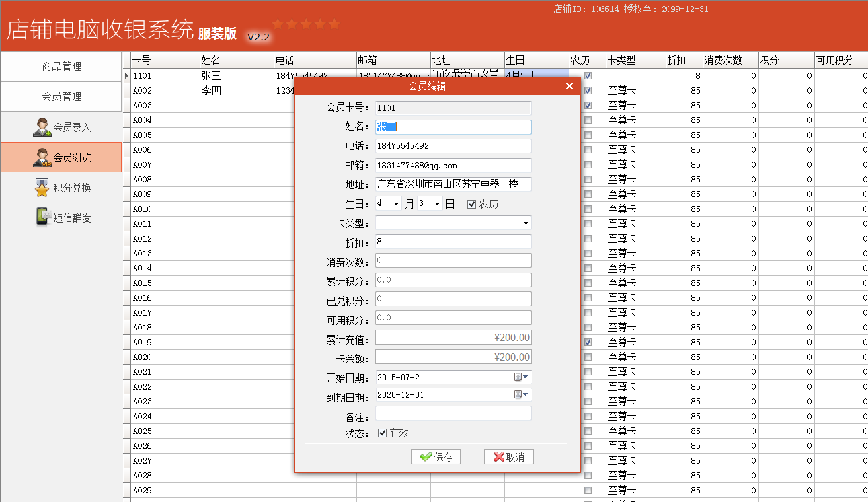Click inside the 备注 remarks field

[452, 414]
